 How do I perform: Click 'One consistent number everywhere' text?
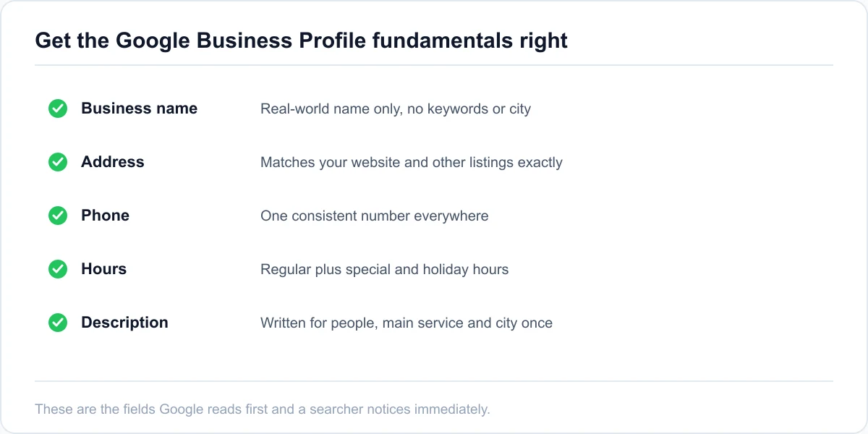tap(375, 216)
